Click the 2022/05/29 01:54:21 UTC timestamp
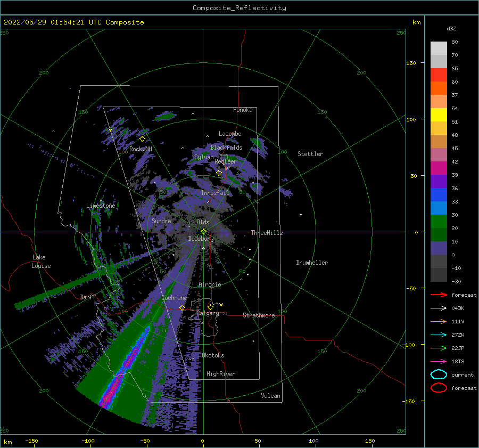The height and width of the screenshot is (448, 479). tap(52, 22)
